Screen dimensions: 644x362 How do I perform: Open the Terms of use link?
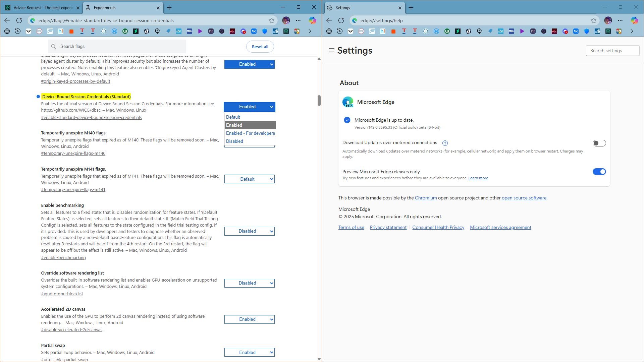pos(351,228)
